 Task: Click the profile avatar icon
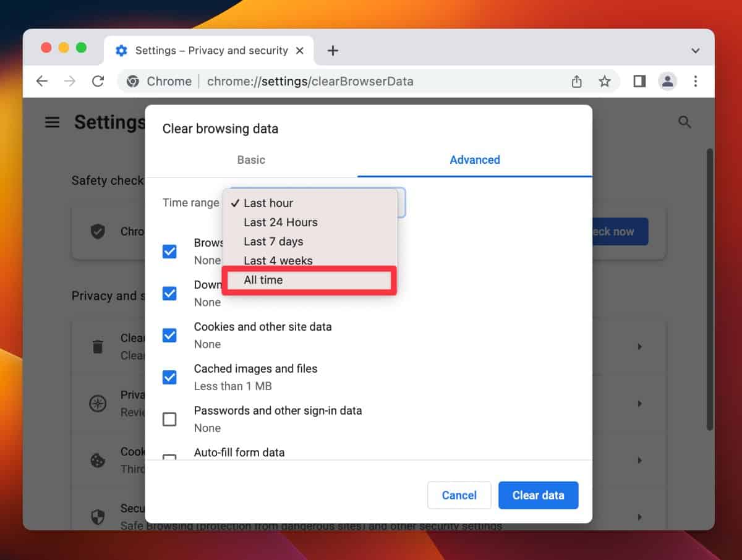(x=668, y=81)
